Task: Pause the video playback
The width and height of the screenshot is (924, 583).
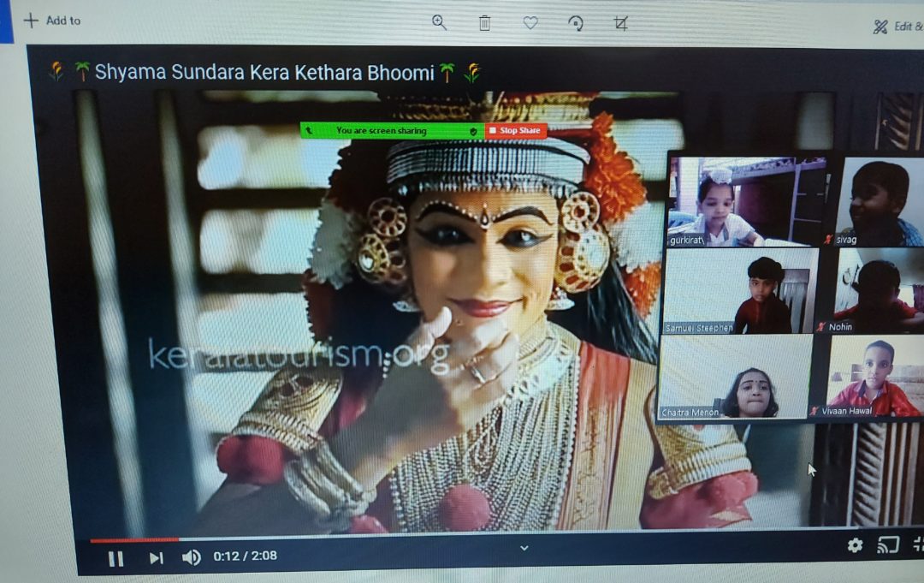Action: coord(116,559)
